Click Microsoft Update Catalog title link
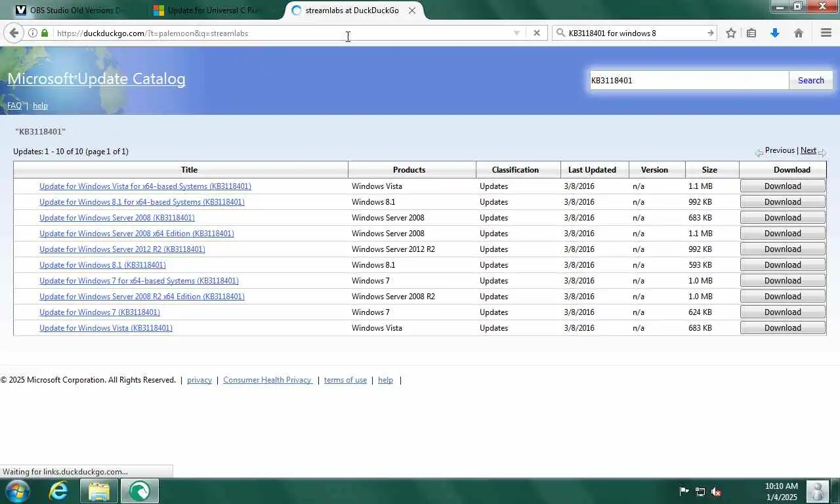The image size is (840, 504). (96, 79)
